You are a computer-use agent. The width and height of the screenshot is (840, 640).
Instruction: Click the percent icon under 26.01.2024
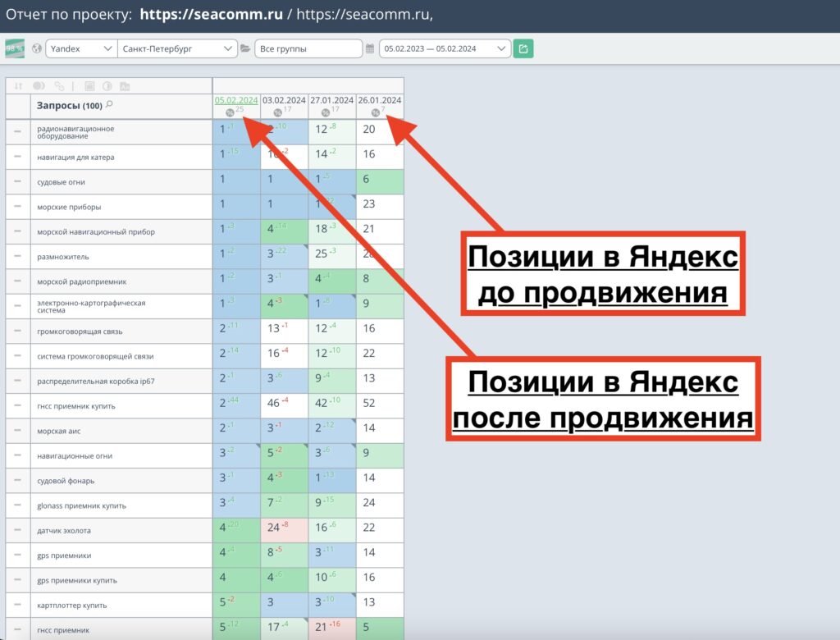375,112
